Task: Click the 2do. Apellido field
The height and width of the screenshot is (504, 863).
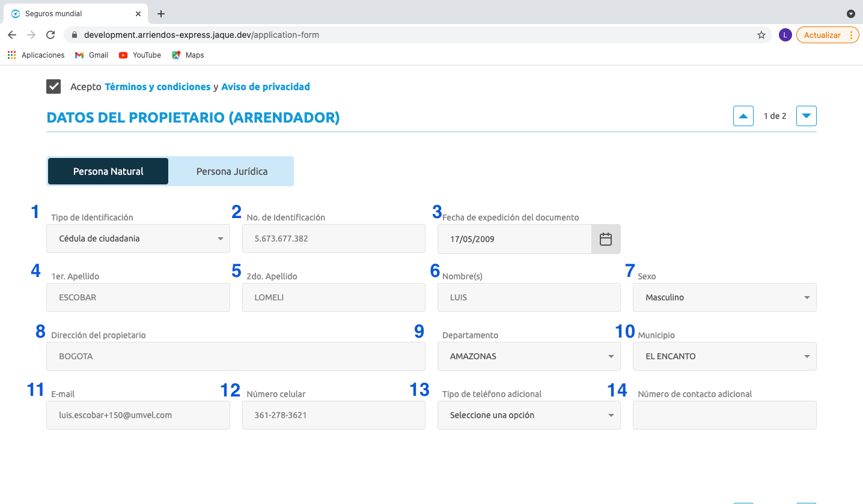Action: pos(334,297)
